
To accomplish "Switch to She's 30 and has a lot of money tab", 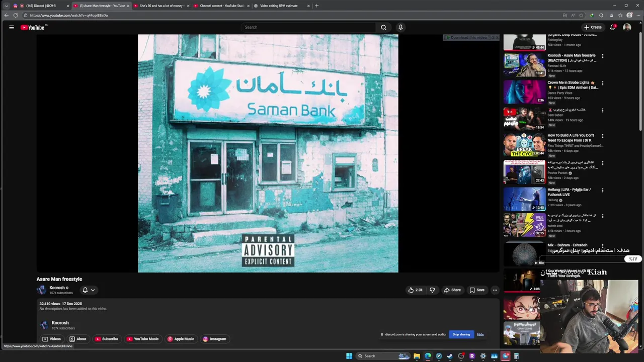I will click(160, 6).
